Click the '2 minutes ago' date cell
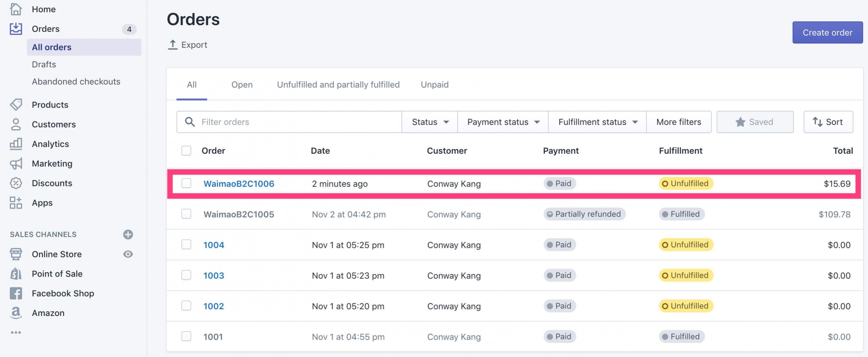 (x=339, y=184)
